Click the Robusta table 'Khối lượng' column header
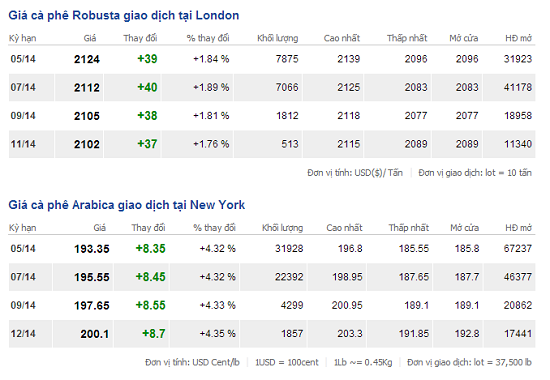The image size is (550, 380). pos(277,38)
